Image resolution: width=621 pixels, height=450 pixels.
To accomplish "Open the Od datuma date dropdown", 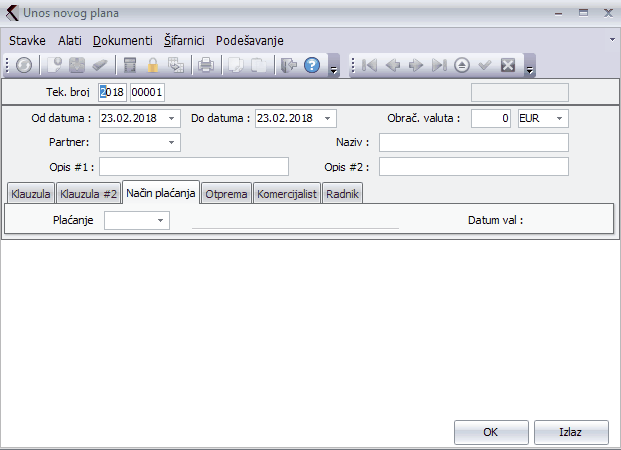I will coord(173,118).
